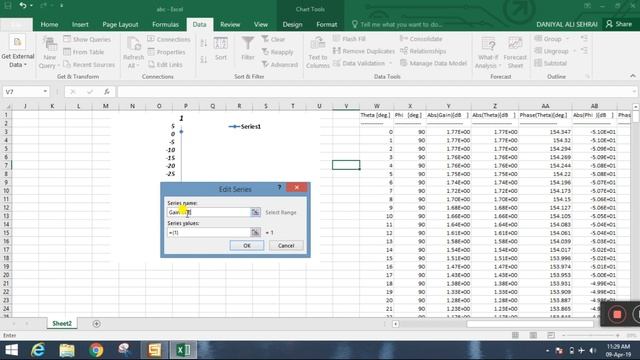Click From Table in the ribbon
Screen dimensions: 640x360
84,52
